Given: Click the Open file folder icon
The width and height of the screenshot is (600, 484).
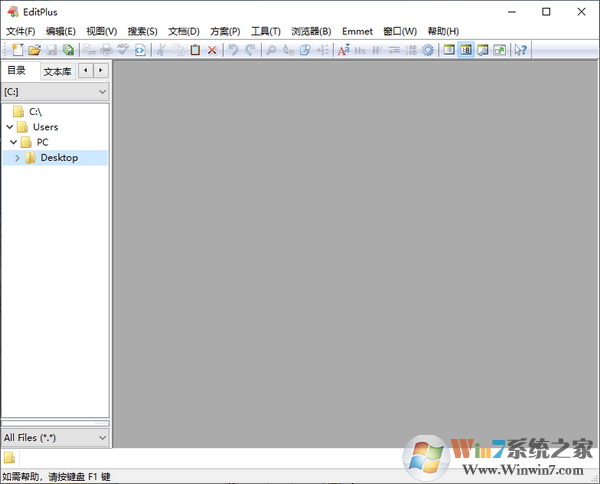Looking at the screenshot, I should pos(34,50).
